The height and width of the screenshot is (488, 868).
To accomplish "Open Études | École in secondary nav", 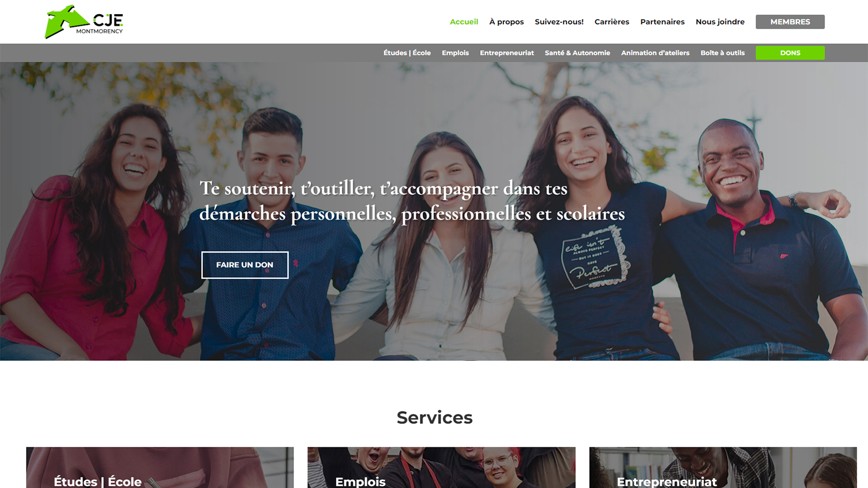I will pos(407,53).
